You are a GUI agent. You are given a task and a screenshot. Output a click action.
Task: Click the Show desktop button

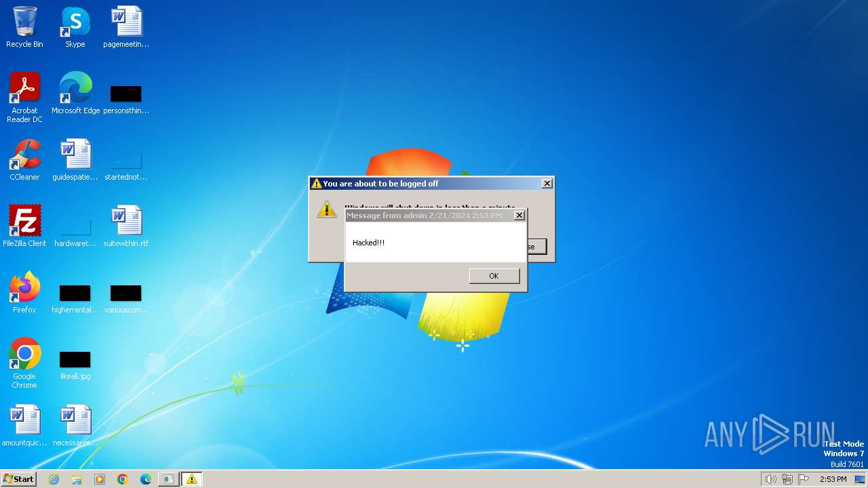[x=861, y=479]
